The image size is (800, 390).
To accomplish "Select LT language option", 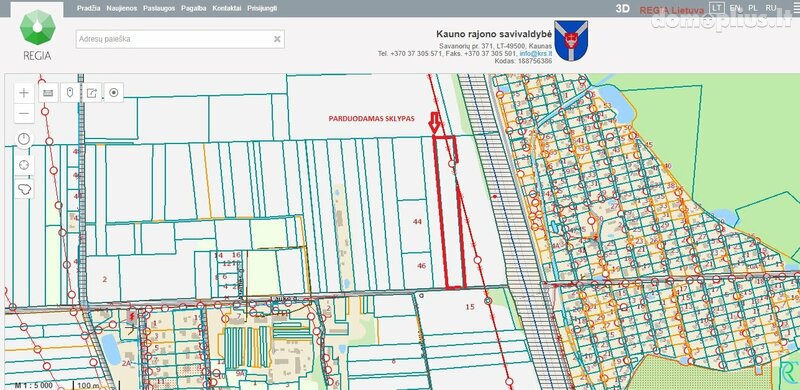I will tap(717, 8).
